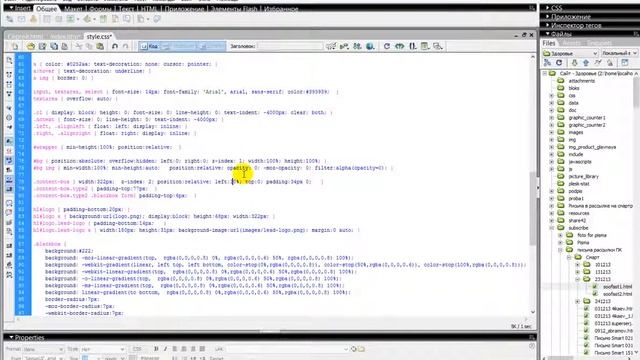Expand the images folder in file tree

pos(552,133)
